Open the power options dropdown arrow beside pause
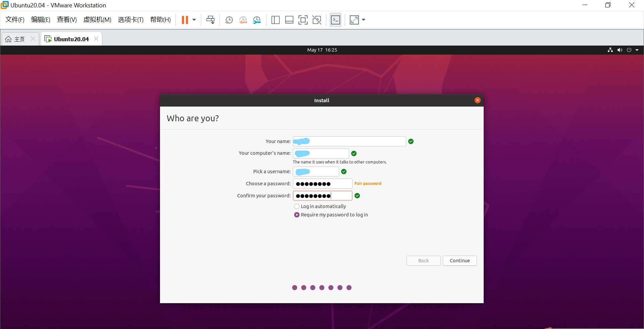The height and width of the screenshot is (329, 644). point(194,20)
